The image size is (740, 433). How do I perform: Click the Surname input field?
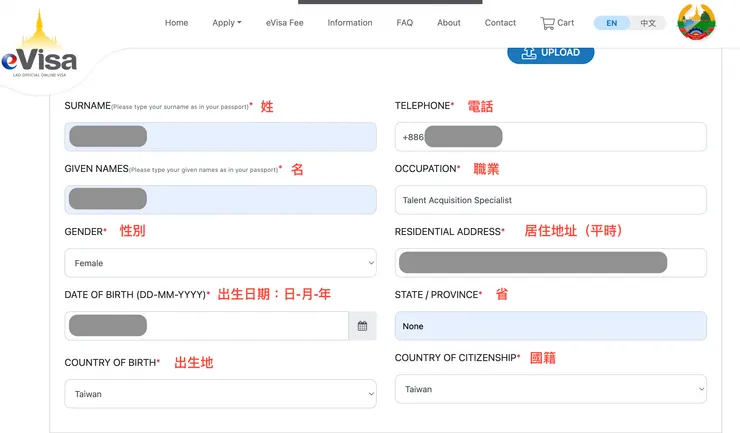pos(220,137)
